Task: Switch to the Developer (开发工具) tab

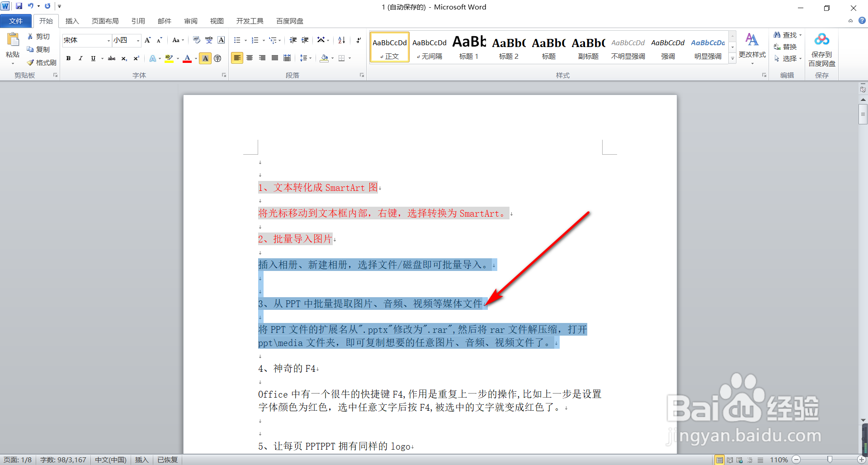Action: [x=250, y=21]
